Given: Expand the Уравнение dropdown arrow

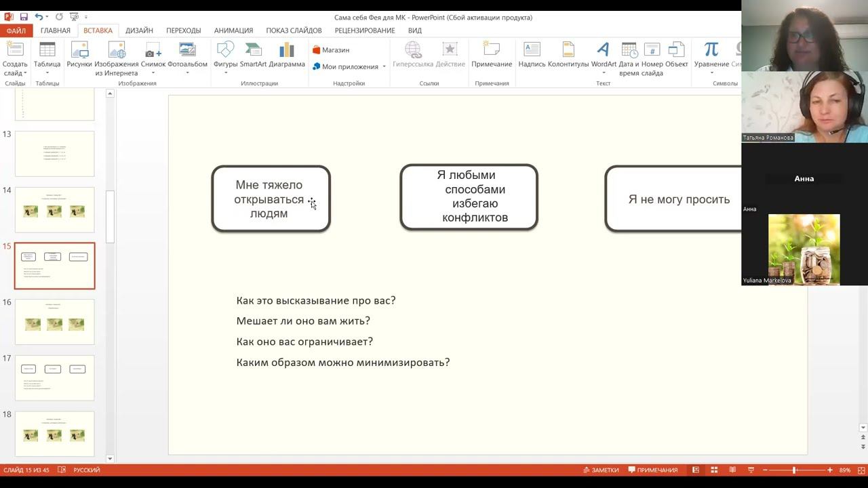Looking at the screenshot, I should [711, 73].
